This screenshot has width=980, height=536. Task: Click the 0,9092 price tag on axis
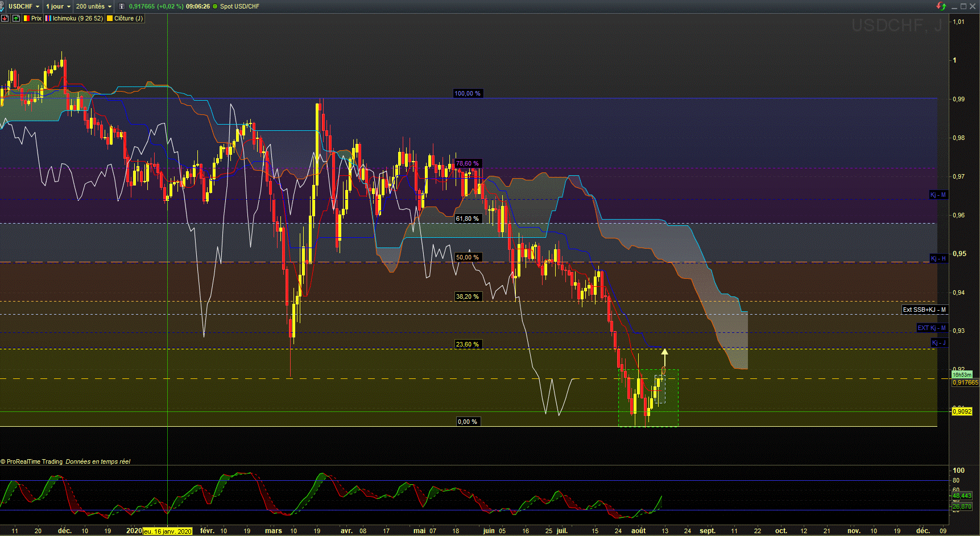(962, 411)
